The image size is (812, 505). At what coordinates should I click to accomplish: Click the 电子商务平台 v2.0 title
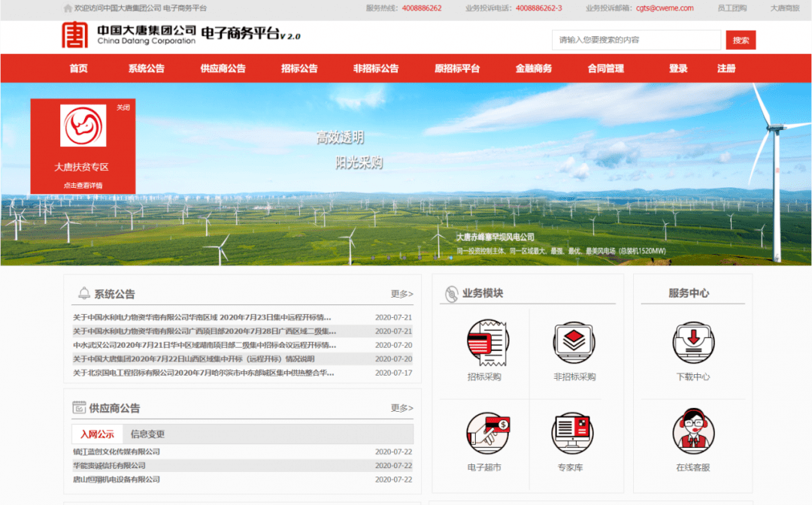coord(250,34)
